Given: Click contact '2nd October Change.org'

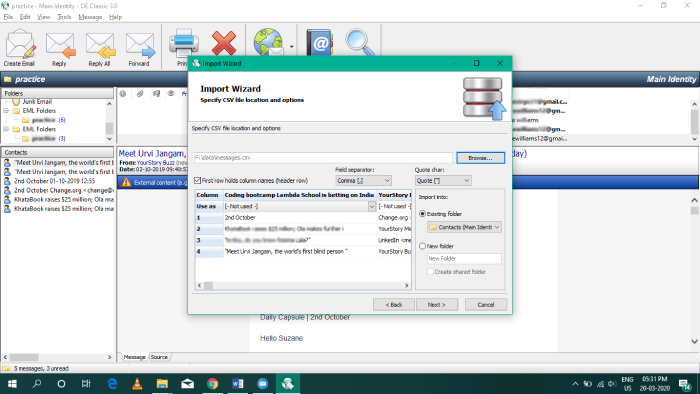Looking at the screenshot, I should point(63,190).
